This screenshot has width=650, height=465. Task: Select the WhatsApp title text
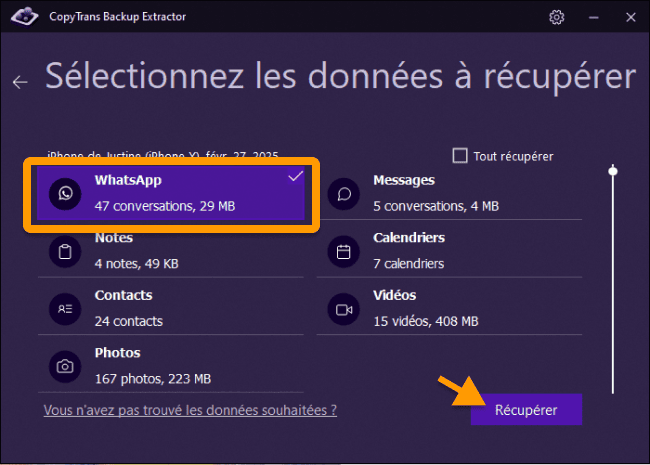click(x=128, y=180)
